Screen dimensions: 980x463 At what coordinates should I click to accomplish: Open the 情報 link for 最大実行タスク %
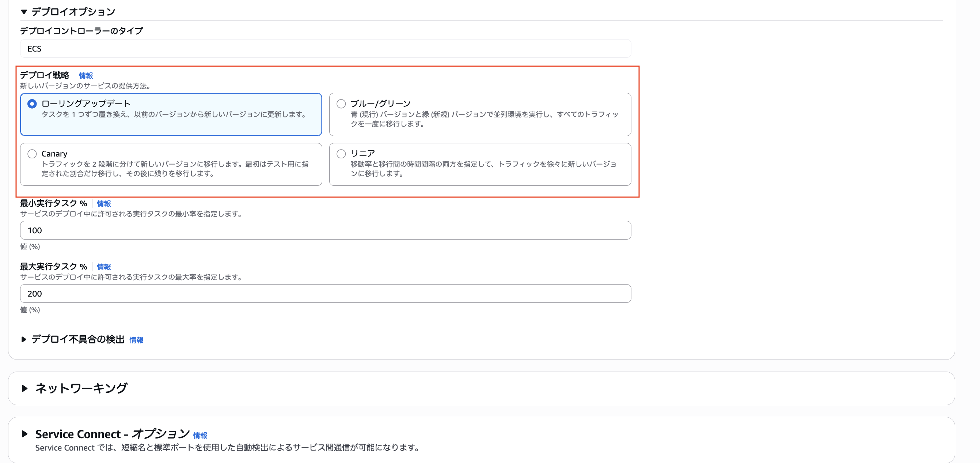coord(103,267)
